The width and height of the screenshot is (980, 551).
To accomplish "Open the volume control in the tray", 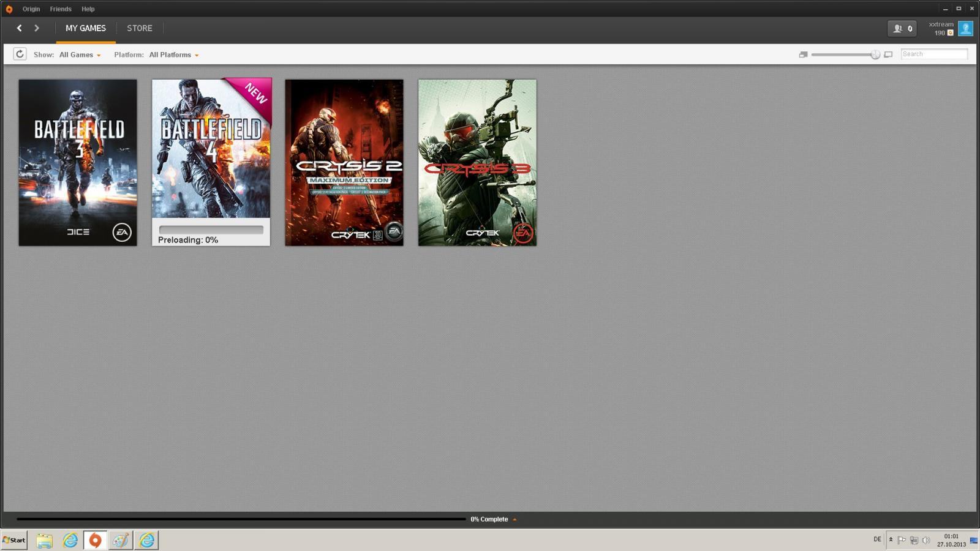I will (x=926, y=540).
